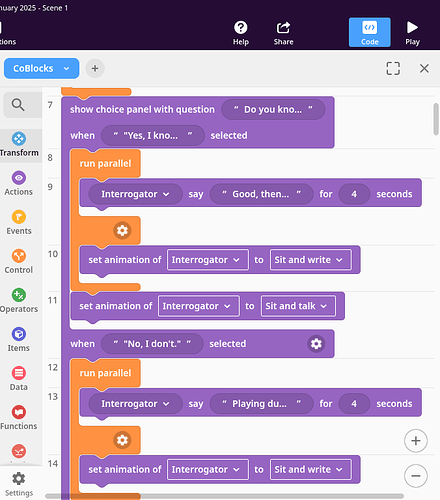Screen dimensions: 440x500
Task: Click the Play button
Action: pos(412,33)
